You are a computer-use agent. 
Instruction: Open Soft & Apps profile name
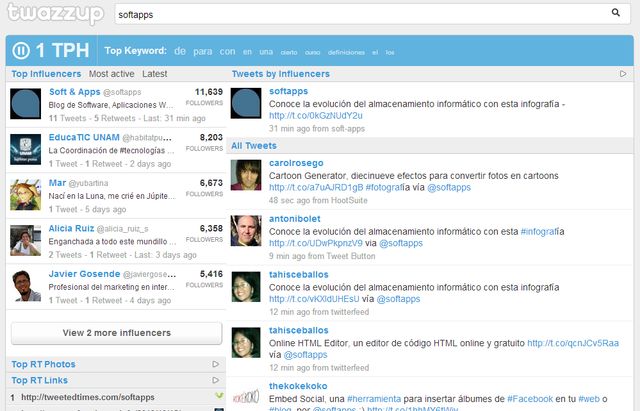(x=74, y=92)
